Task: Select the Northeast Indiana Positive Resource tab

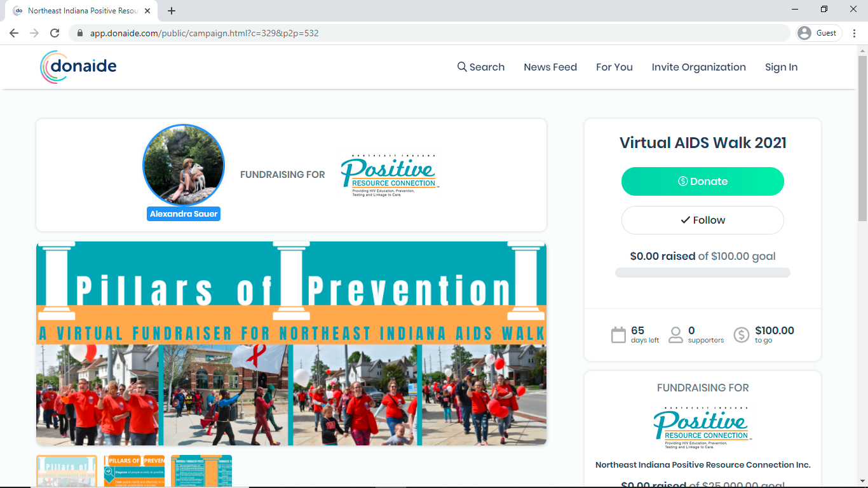Action: [82, 11]
